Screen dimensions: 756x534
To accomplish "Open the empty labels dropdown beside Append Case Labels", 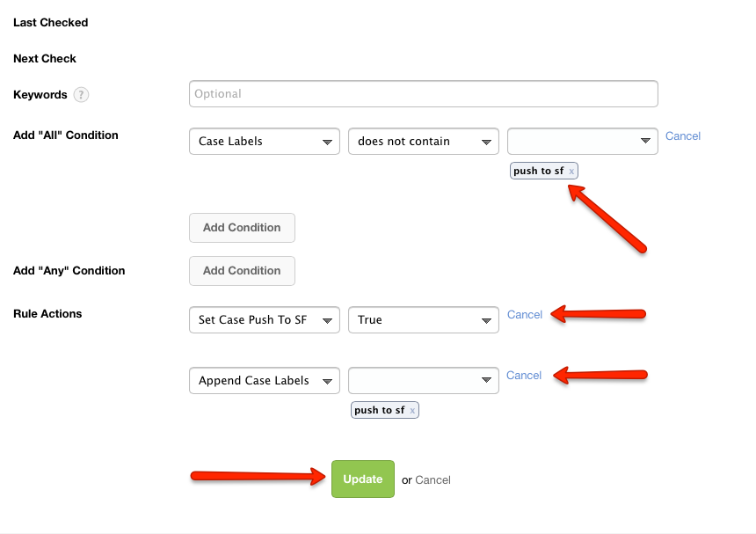I will [423, 381].
